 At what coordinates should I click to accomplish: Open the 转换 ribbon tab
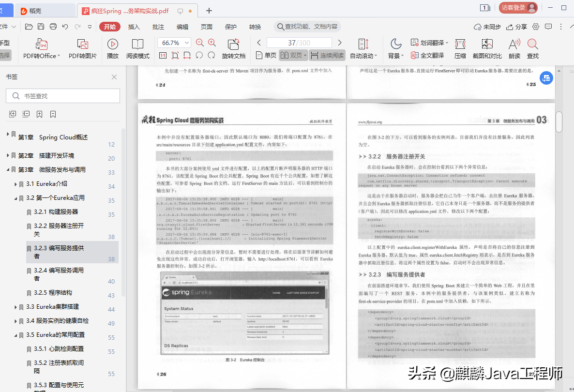coord(255,27)
